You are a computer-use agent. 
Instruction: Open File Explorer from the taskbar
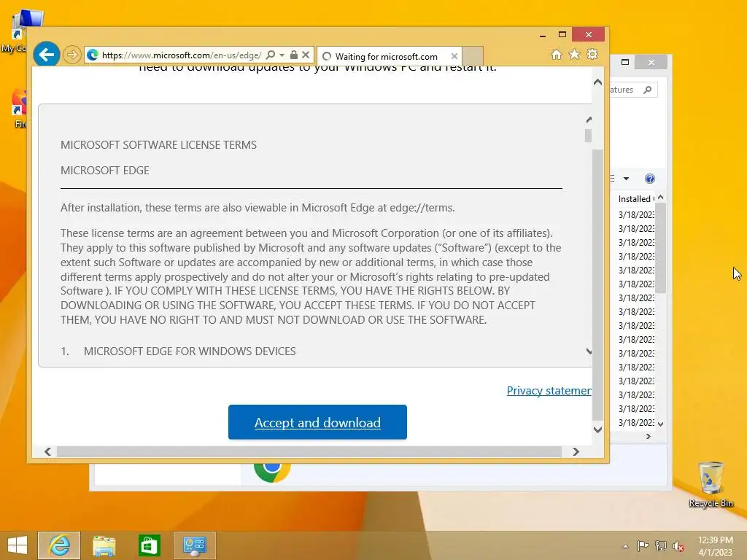[x=104, y=545]
